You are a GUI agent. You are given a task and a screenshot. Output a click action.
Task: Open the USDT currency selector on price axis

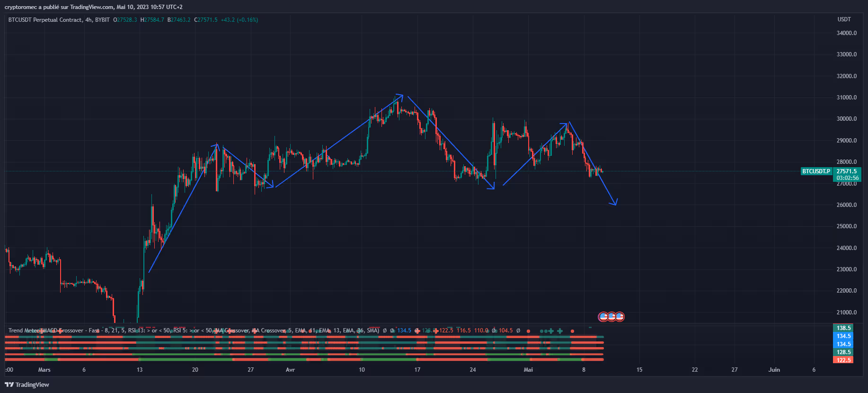click(x=844, y=19)
